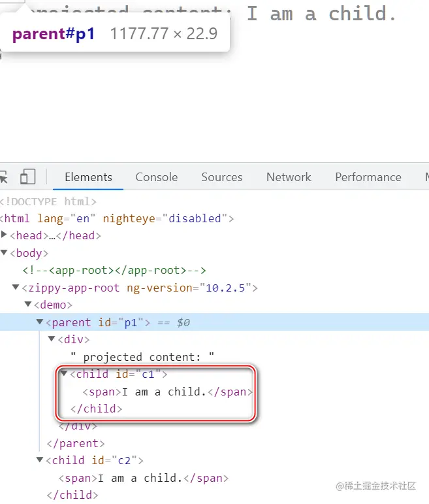Select the child id="c2" row
The image size is (429, 504).
point(95,461)
